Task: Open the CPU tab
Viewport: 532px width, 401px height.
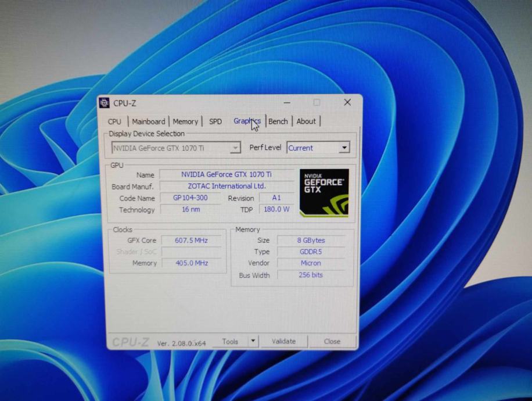Action: (114, 121)
